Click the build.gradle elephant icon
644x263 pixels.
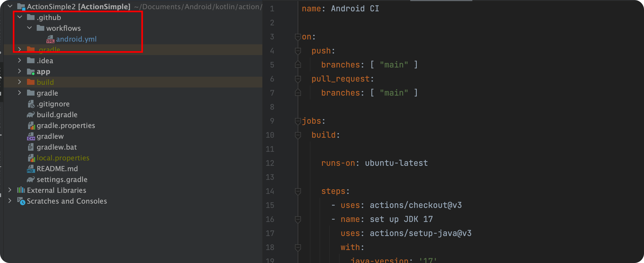pyautogui.click(x=31, y=115)
